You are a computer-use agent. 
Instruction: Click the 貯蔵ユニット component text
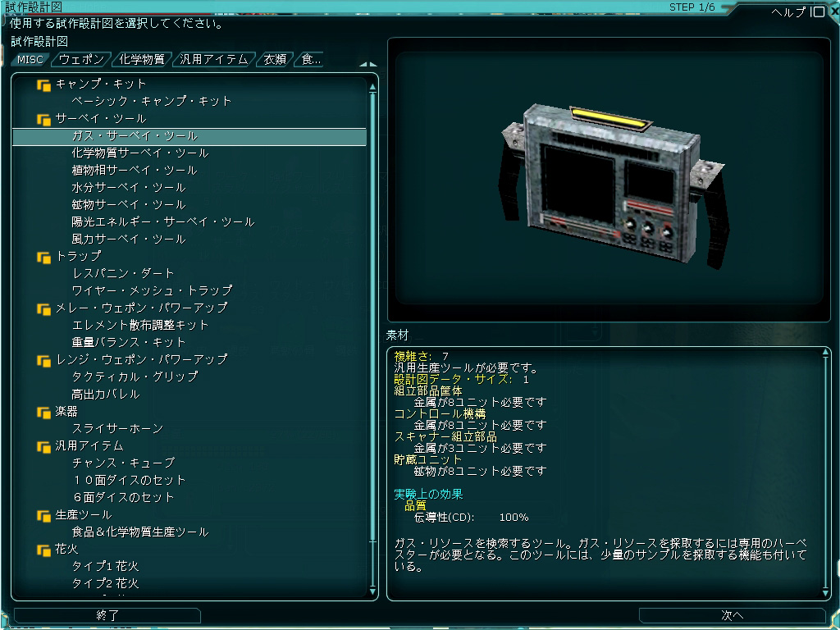point(428,459)
